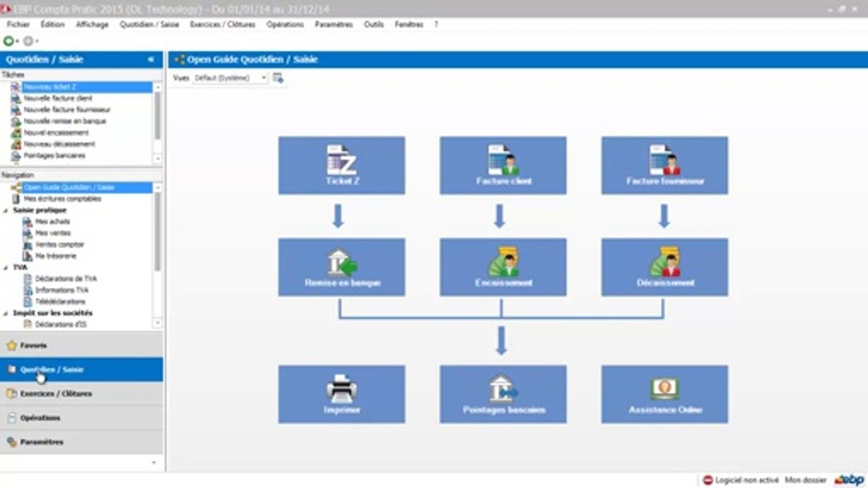Collapse the Quotidien / Saisie side panel

pos(151,60)
